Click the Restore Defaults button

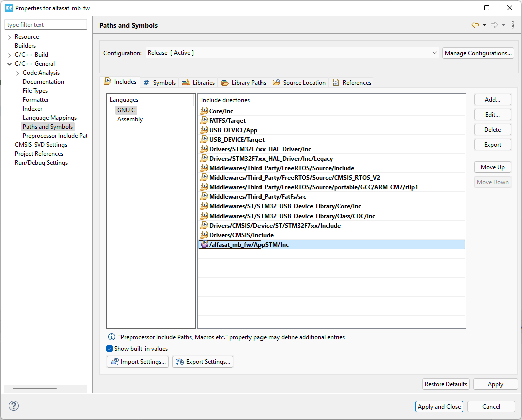click(x=446, y=384)
